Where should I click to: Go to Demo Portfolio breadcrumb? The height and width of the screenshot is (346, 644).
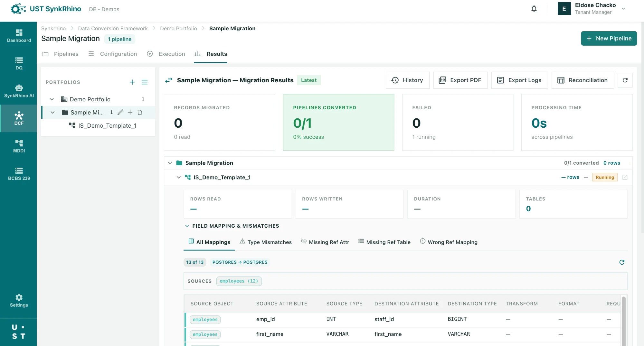coord(178,28)
